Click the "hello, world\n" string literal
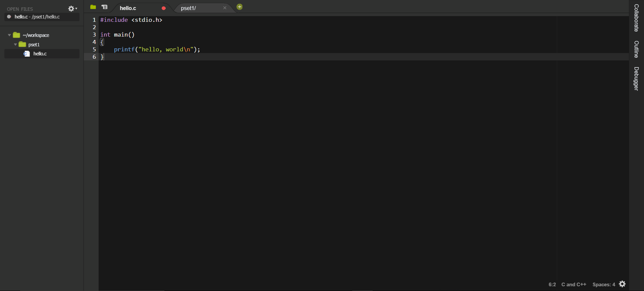Image resolution: width=644 pixels, height=291 pixels. pyautogui.click(x=166, y=49)
